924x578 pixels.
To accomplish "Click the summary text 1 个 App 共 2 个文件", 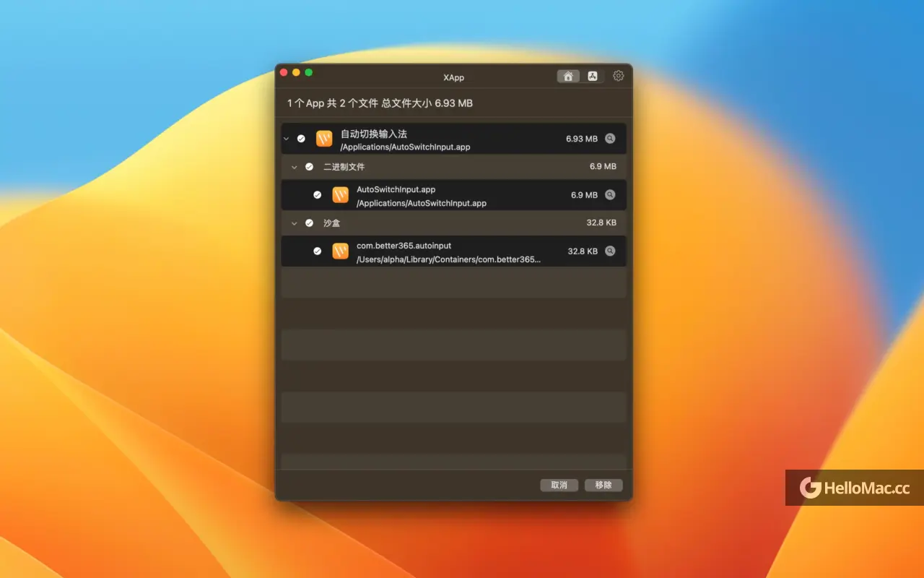I will click(x=333, y=103).
